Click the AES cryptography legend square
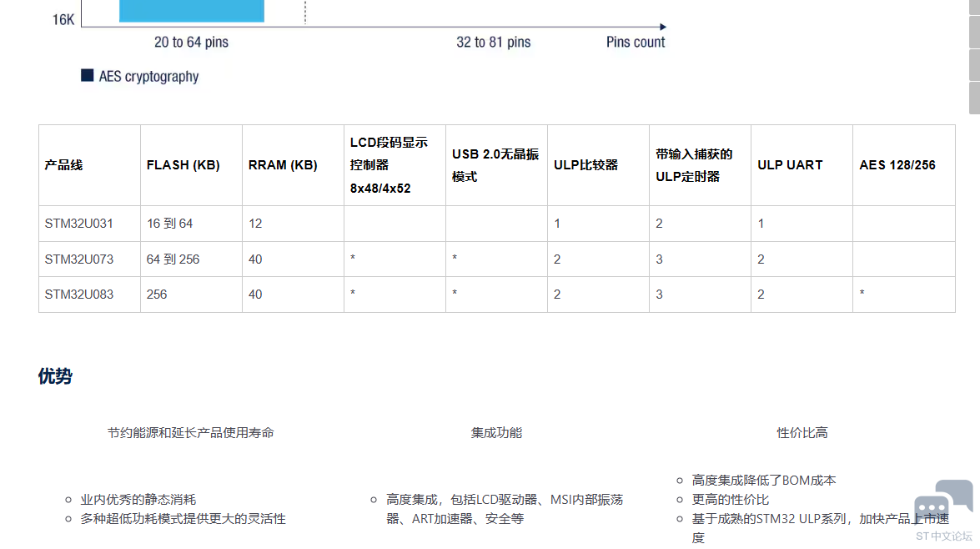980x549 pixels. click(x=87, y=76)
